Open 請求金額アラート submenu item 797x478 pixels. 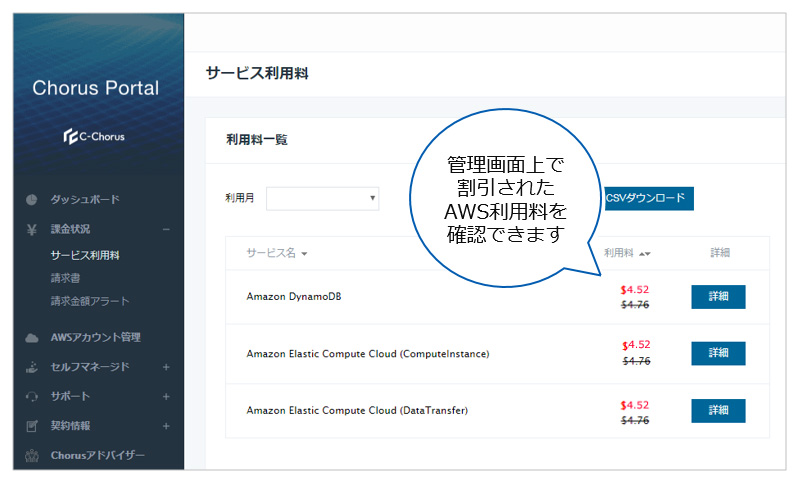(x=90, y=301)
